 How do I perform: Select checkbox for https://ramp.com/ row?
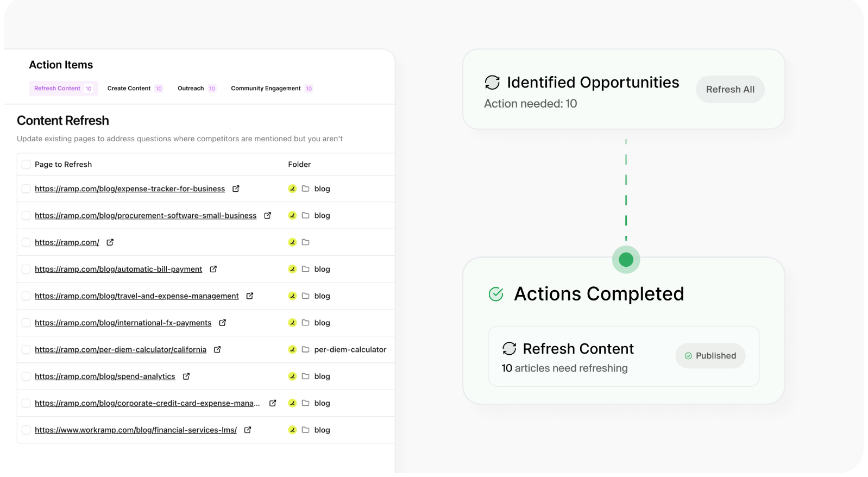pyautogui.click(x=26, y=242)
